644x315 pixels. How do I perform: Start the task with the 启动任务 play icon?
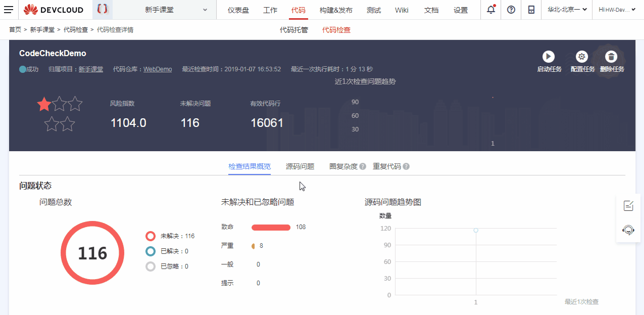click(x=549, y=57)
